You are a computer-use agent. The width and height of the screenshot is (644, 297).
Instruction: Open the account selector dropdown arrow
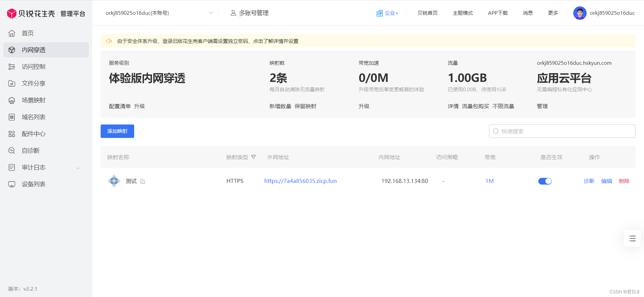point(211,13)
